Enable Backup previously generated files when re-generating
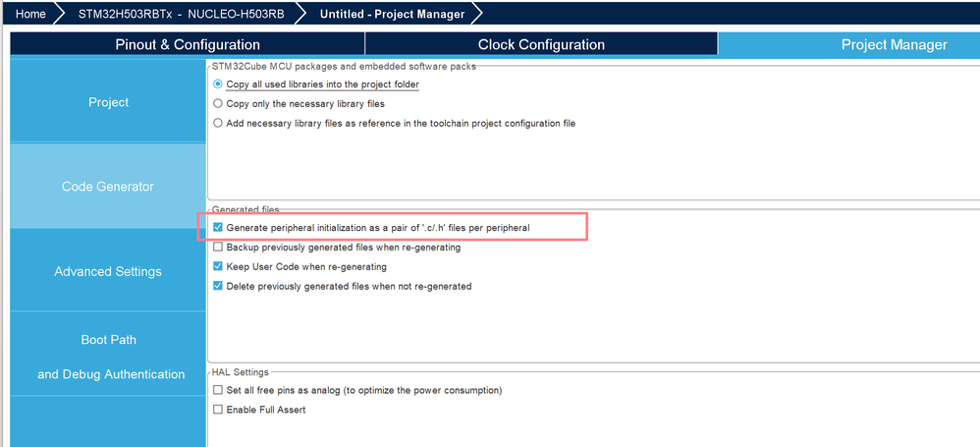Screen dimensions: 980x447 218,247
